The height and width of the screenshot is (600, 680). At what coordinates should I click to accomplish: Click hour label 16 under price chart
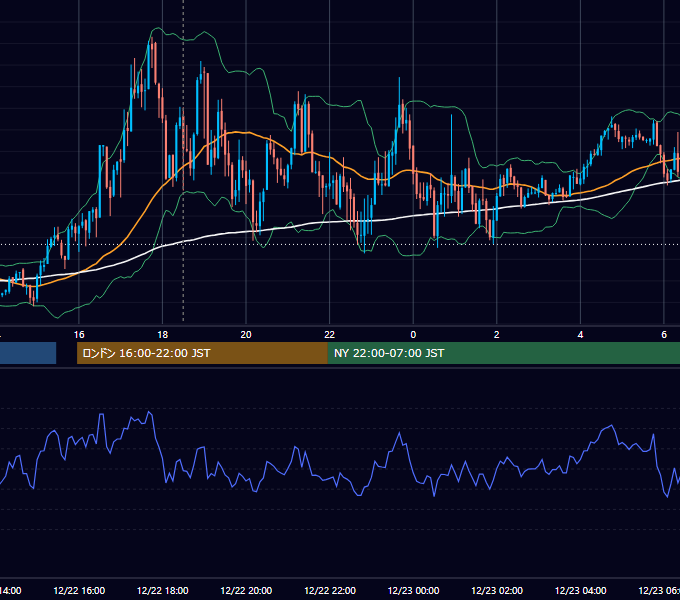[x=79, y=335]
